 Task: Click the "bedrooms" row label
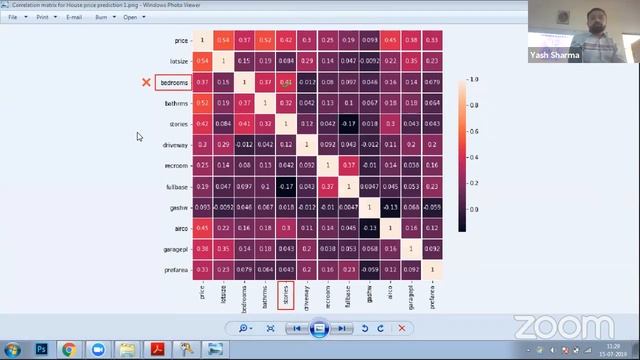tap(174, 82)
